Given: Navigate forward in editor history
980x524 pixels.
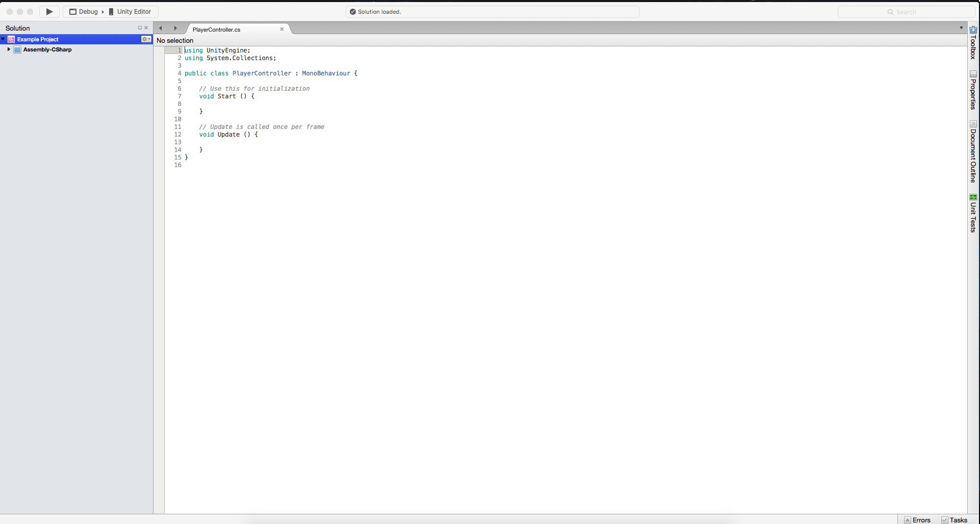Looking at the screenshot, I should click(175, 28).
